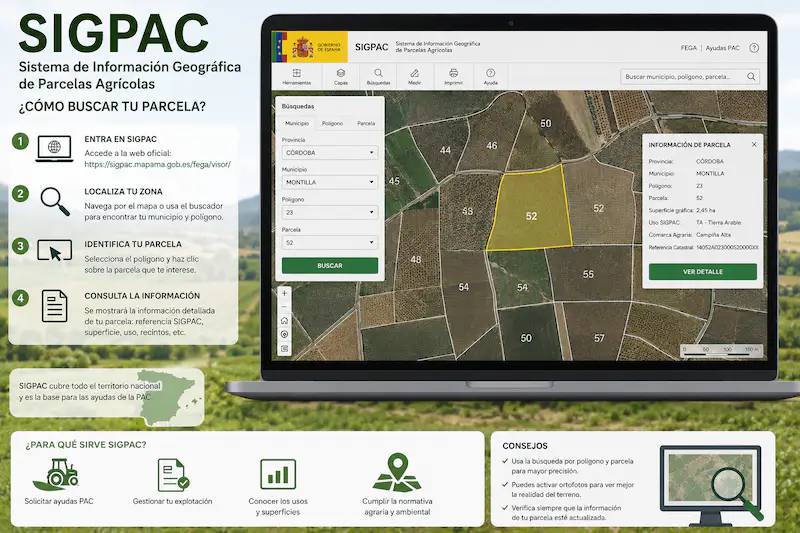Click the VER DETALLE button

[703, 272]
